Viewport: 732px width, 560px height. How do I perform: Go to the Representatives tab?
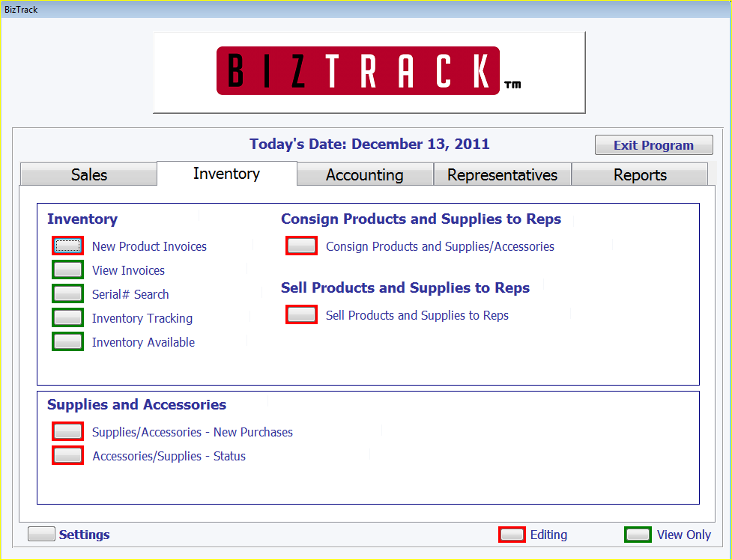click(502, 174)
